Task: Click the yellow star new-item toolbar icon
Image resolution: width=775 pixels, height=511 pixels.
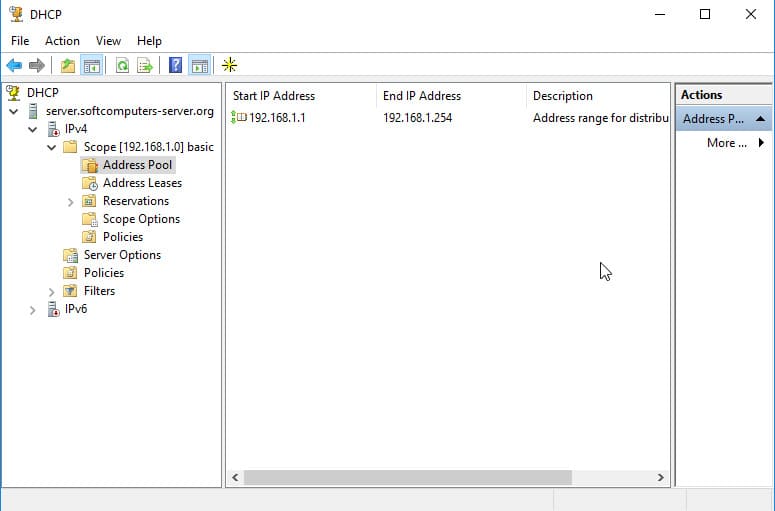Action: (230, 66)
